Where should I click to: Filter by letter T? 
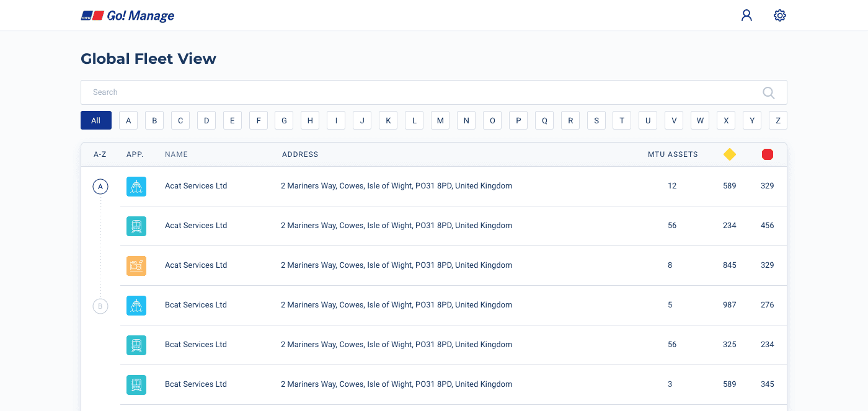622,120
